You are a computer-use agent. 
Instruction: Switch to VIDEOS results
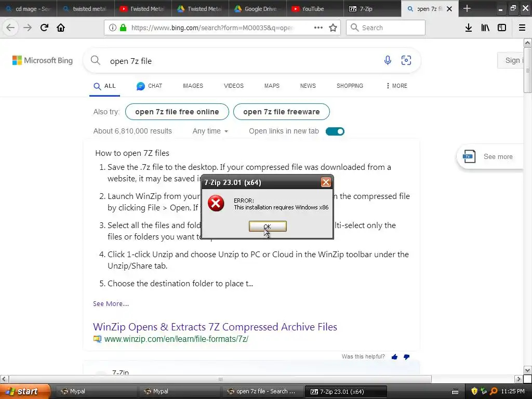tap(234, 86)
